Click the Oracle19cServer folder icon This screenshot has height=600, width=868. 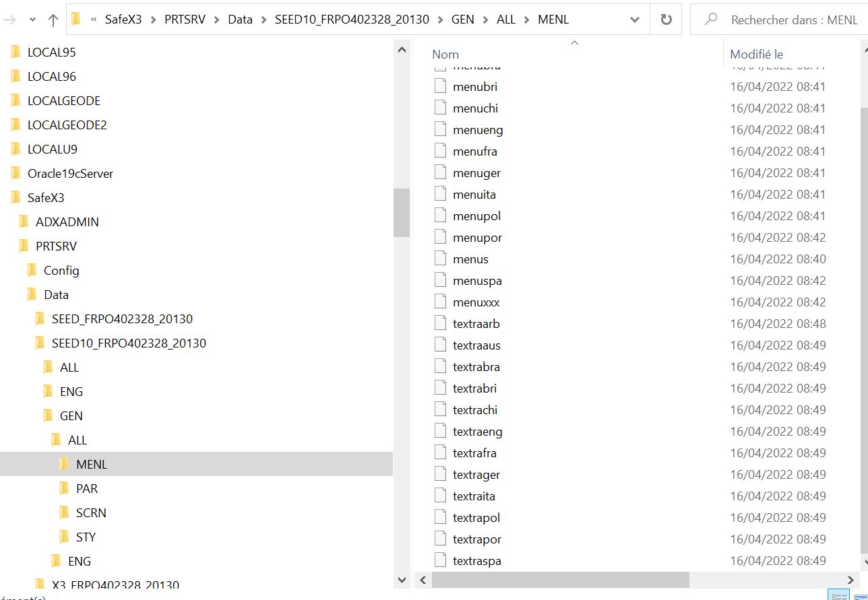tap(15, 174)
